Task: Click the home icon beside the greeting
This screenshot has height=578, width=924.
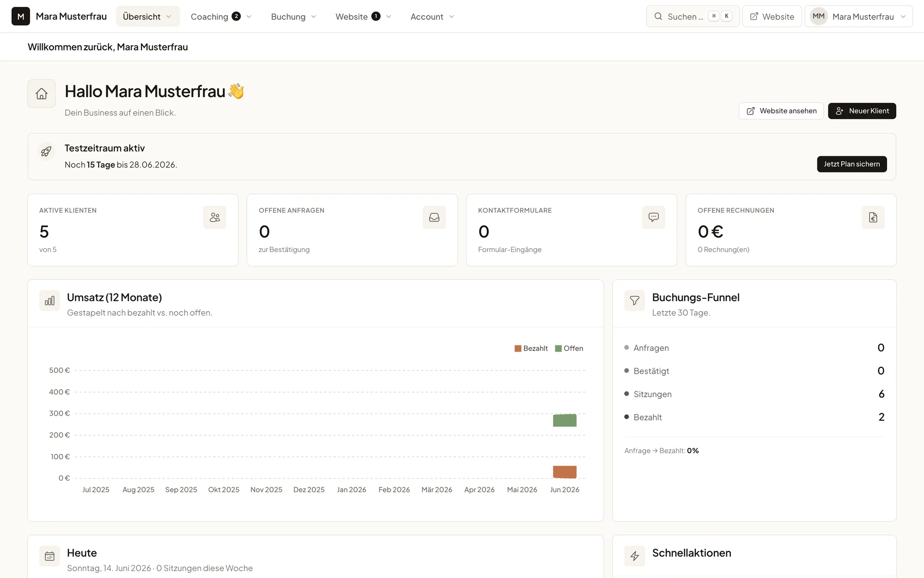Action: click(x=42, y=93)
